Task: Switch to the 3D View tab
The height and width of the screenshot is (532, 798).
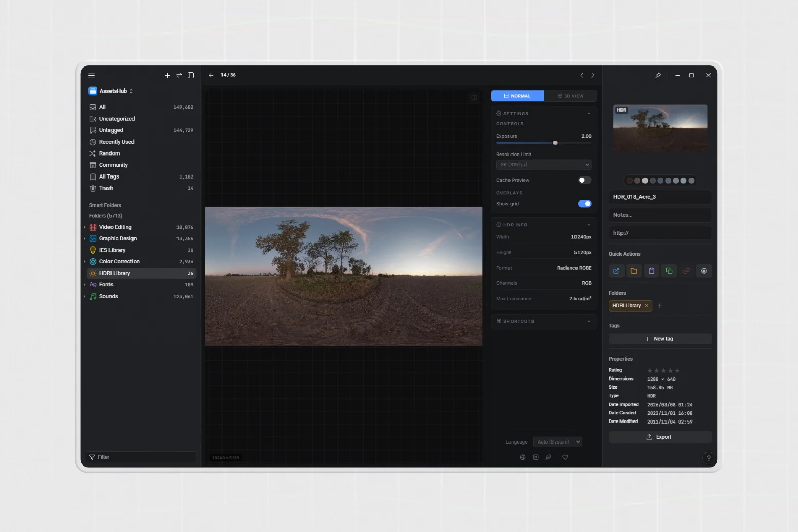Action: (570, 96)
